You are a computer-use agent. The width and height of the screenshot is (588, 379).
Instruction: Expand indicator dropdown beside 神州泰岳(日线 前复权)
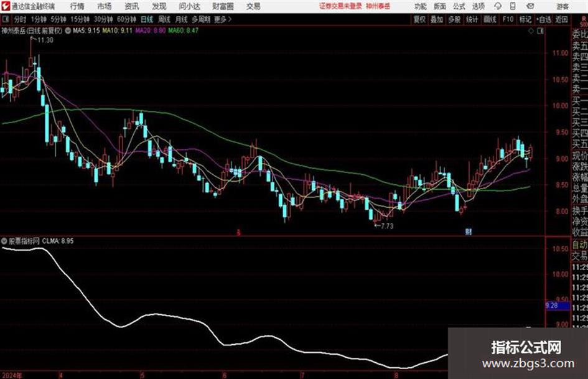(x=68, y=30)
